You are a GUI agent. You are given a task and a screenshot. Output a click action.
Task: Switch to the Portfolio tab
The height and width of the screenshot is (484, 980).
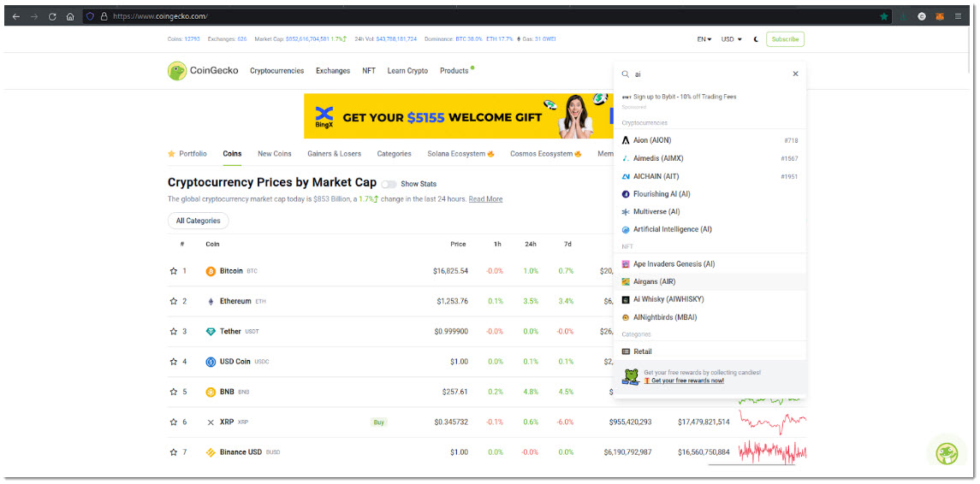187,154
